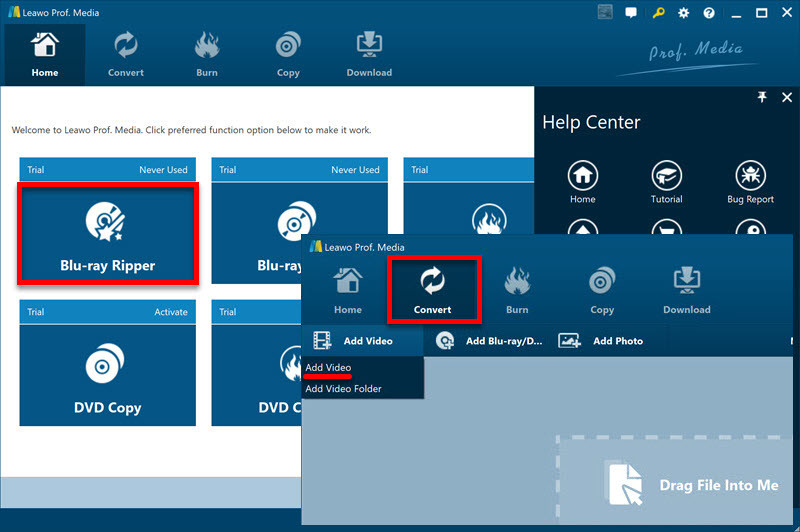Open the Burn tab in main window
The image size is (800, 532).
click(207, 55)
